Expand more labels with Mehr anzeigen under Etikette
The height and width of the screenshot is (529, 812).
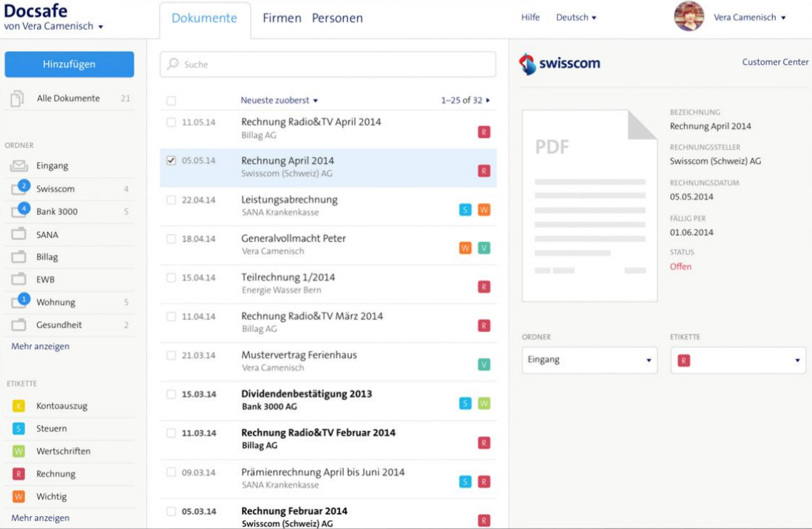(41, 518)
